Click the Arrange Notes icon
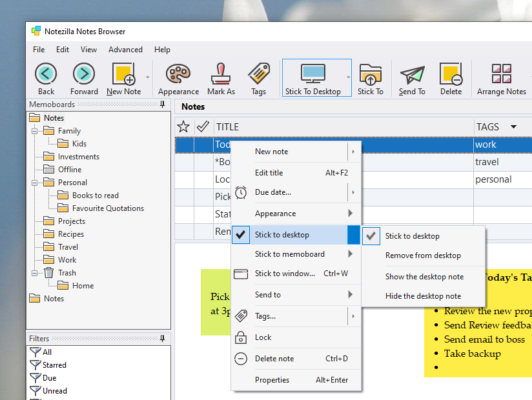Viewport: 532px width, 400px height. [x=502, y=74]
